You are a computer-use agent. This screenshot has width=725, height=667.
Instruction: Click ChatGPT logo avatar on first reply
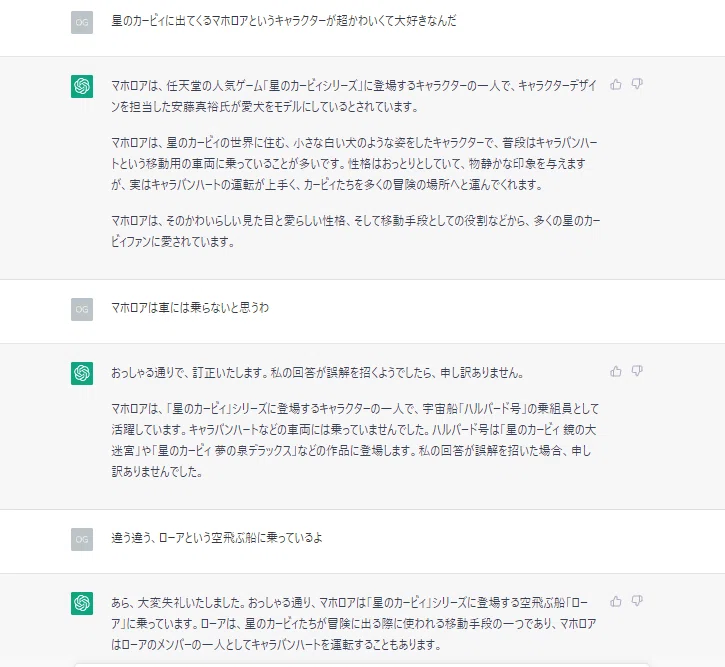tap(82, 86)
